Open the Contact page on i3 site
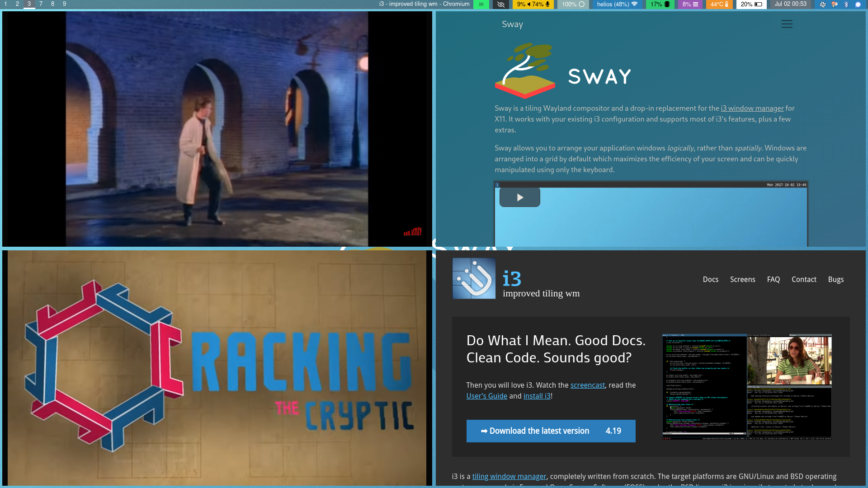868x488 pixels. (x=804, y=280)
